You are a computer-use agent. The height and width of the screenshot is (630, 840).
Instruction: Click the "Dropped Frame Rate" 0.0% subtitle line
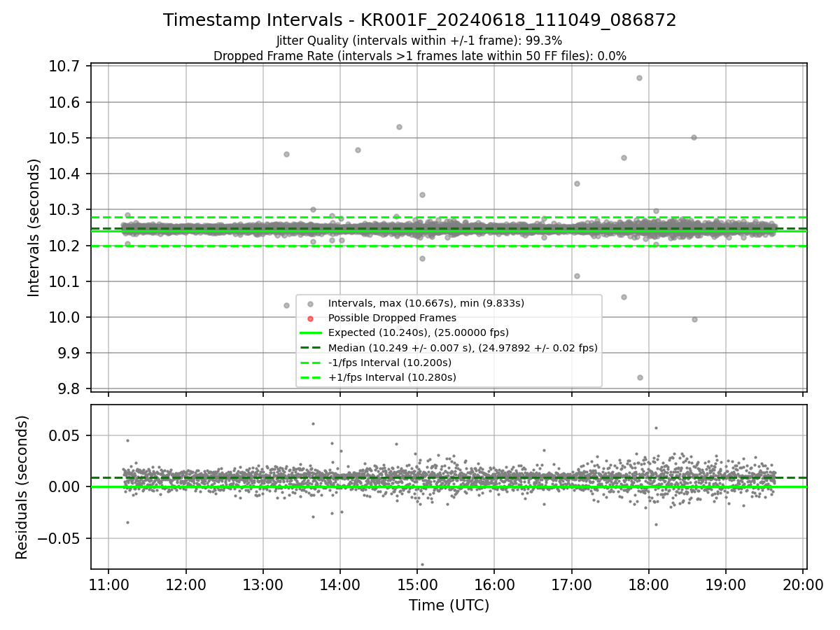pos(420,56)
